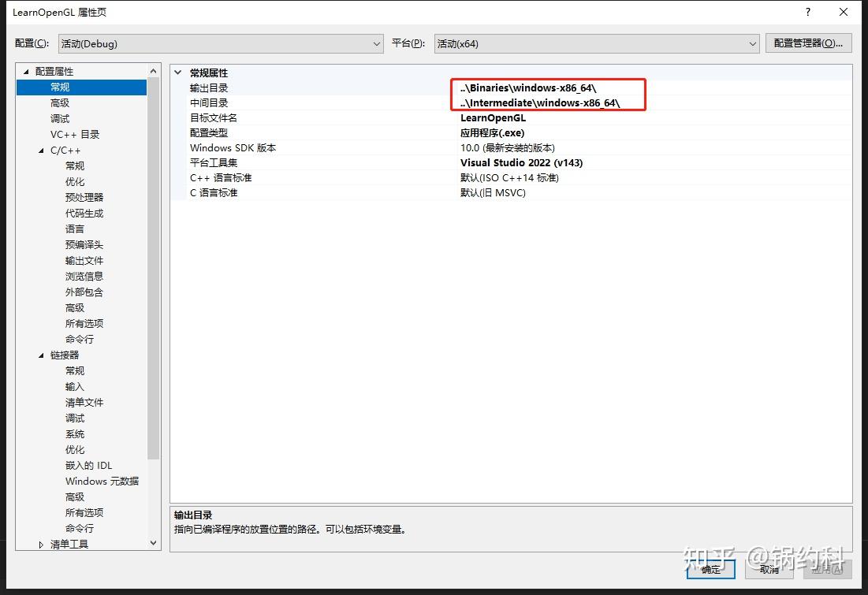Select the 清单工具 tree item label

69,545
